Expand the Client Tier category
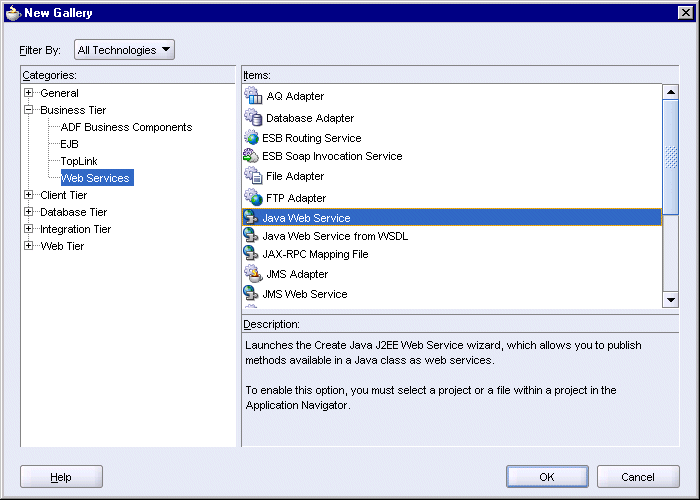 (x=29, y=195)
